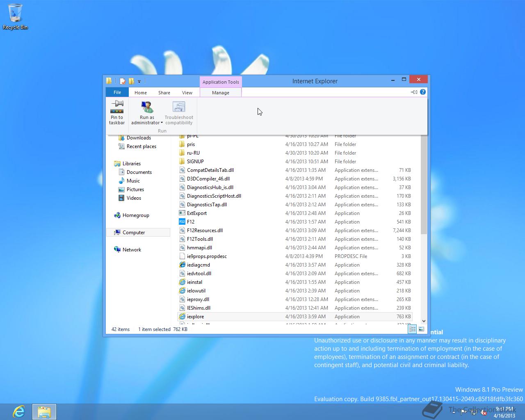Select CompatDetailsTab.dll file
525x420 pixels.
294,170
